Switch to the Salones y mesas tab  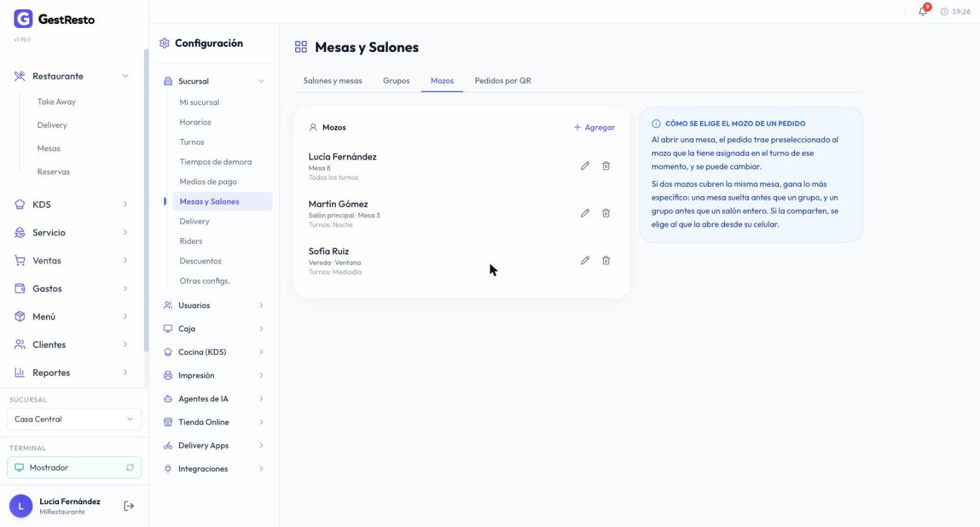[333, 81]
